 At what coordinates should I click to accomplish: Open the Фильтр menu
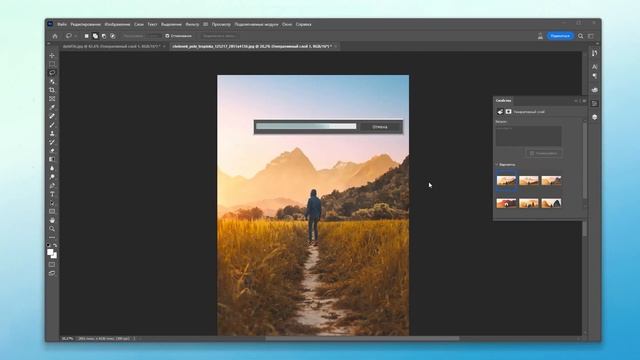click(192, 24)
